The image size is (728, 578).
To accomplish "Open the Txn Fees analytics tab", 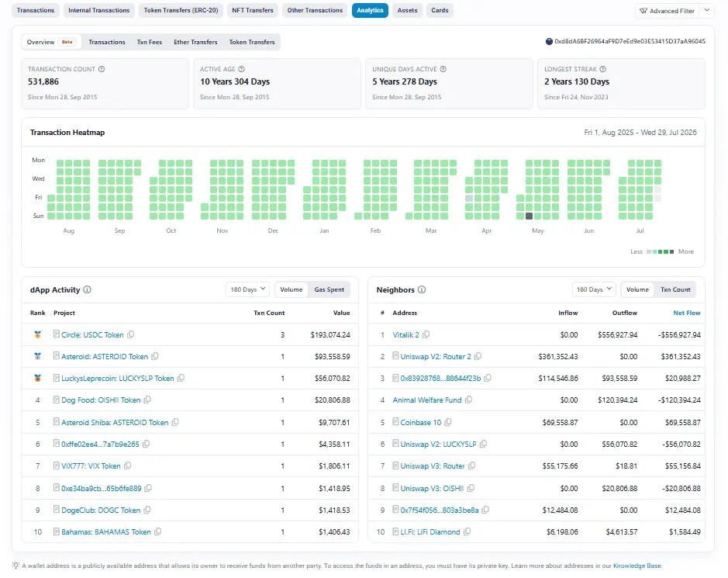I will 150,42.
